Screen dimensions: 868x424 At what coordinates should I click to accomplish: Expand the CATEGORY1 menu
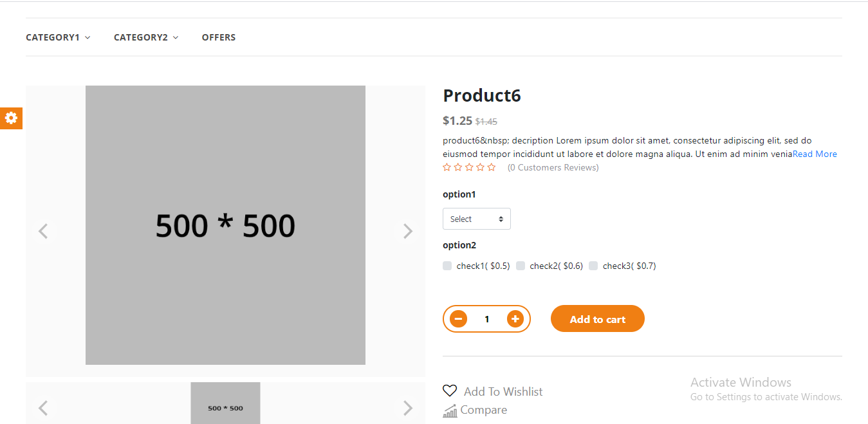click(58, 37)
